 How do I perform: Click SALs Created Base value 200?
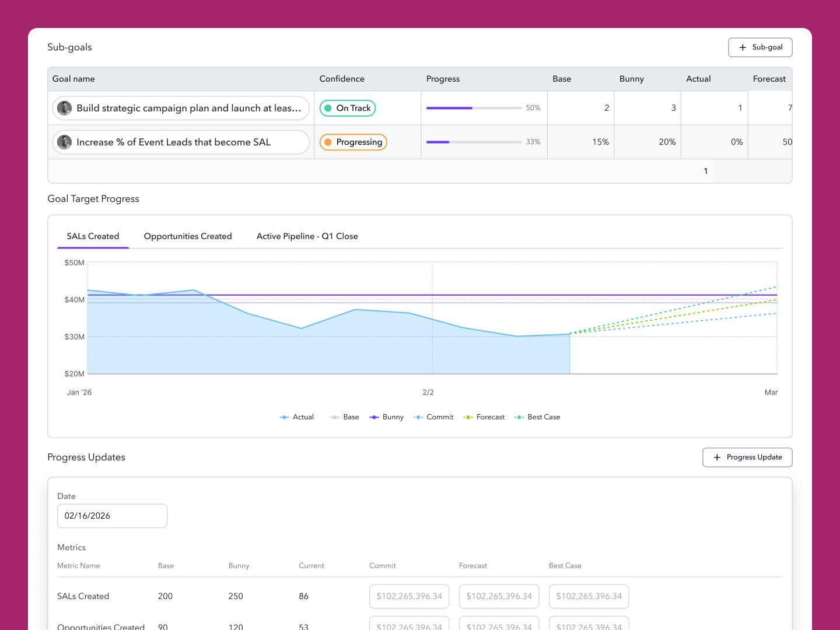pyautogui.click(x=165, y=596)
